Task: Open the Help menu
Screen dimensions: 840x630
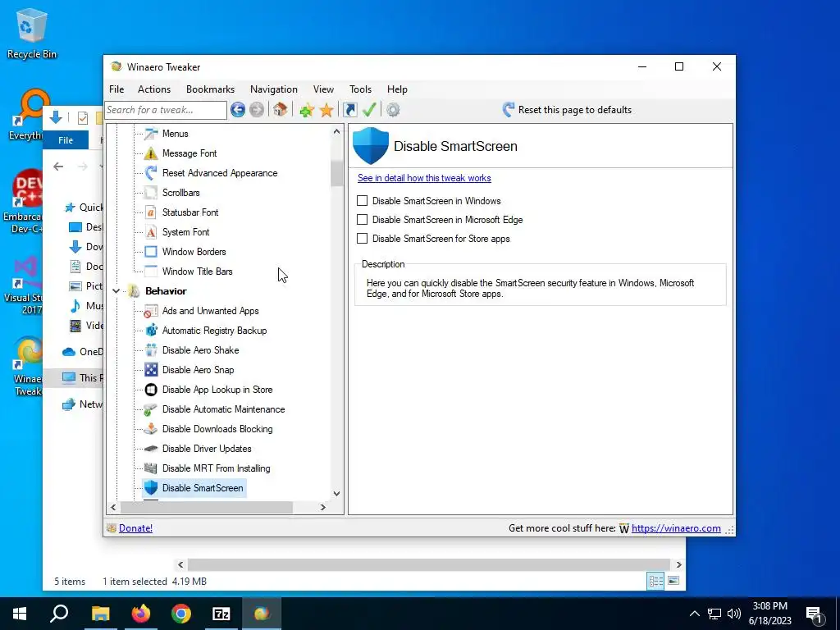Action: [397, 89]
